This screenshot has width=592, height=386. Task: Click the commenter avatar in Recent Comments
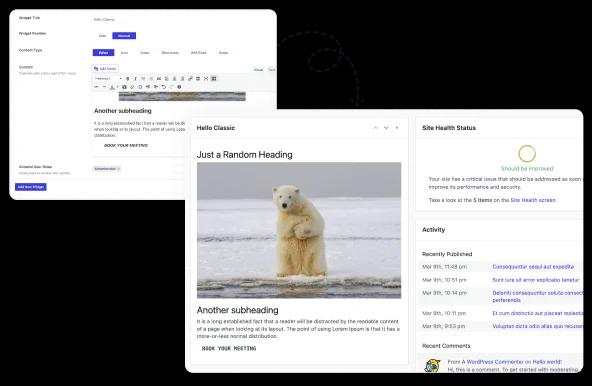click(x=433, y=366)
